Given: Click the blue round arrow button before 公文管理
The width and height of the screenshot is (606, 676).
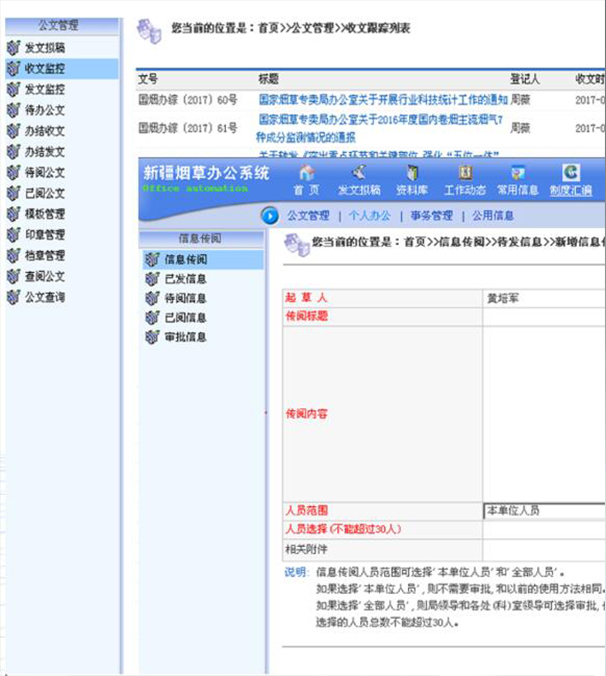Looking at the screenshot, I should (270, 216).
